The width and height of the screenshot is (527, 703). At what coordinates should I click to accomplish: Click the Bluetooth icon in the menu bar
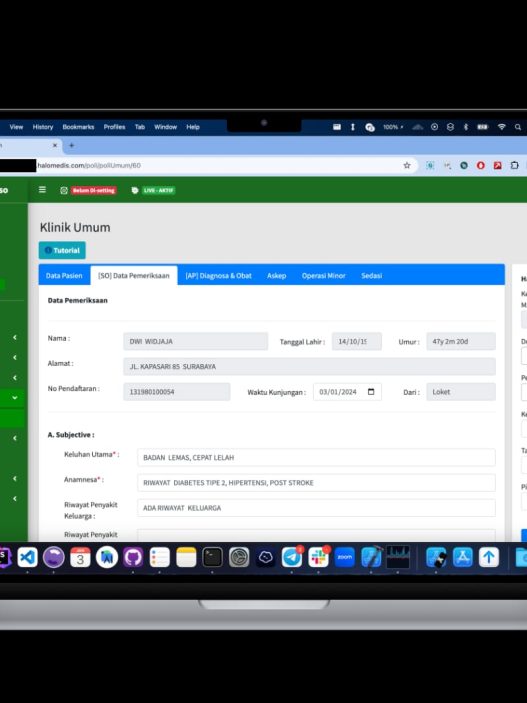coord(466,127)
